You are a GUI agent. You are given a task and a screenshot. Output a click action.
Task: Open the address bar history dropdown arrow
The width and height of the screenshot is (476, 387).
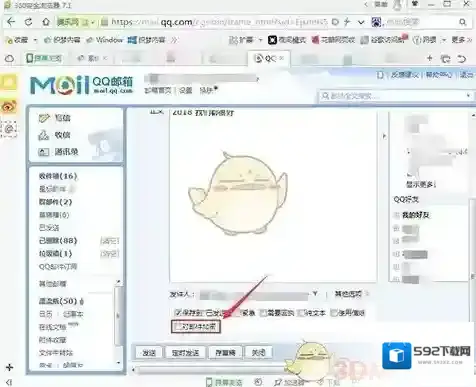click(361, 22)
